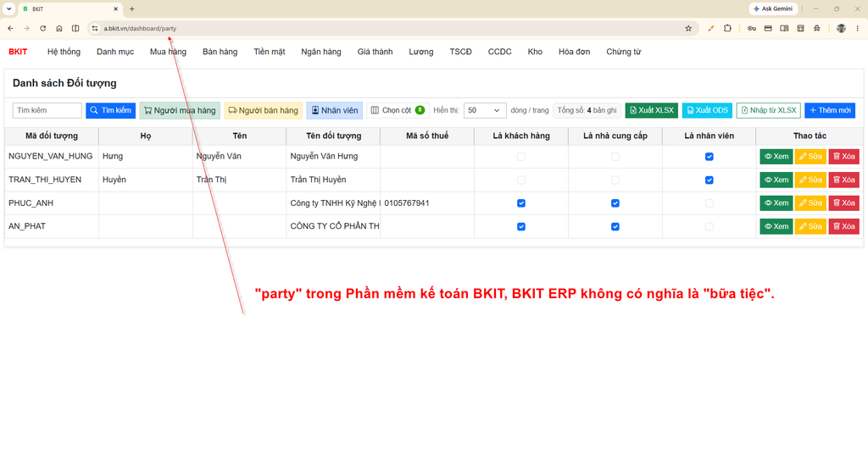Click tax code 0105767941 cell
Image resolution: width=868 pixels, height=466 pixels.
coord(427,203)
